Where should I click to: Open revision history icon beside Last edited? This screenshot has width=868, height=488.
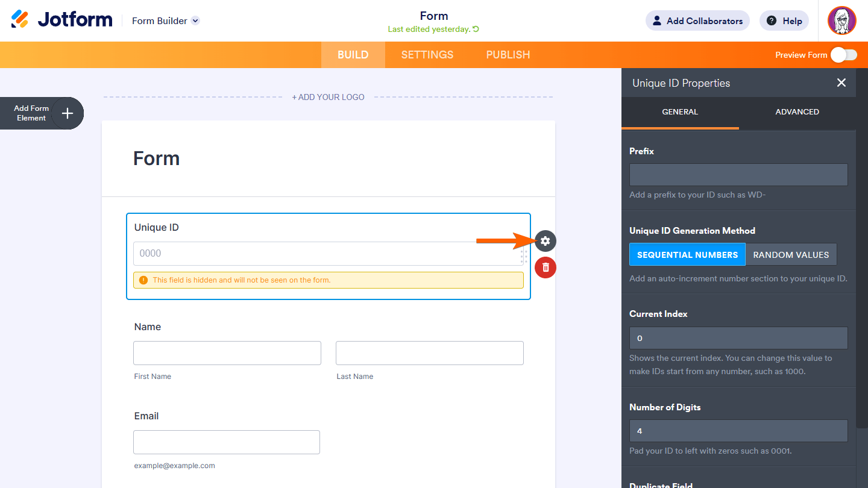coord(476,29)
